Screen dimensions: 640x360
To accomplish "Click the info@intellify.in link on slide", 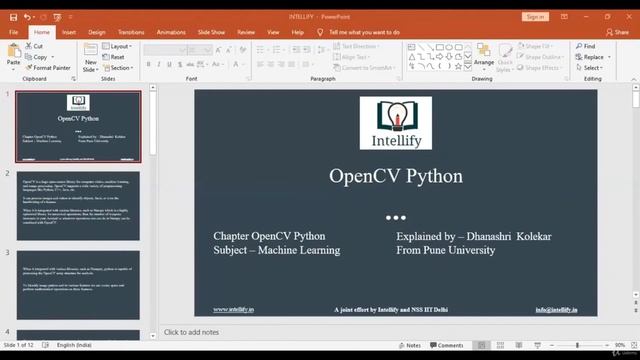I will click(556, 310).
